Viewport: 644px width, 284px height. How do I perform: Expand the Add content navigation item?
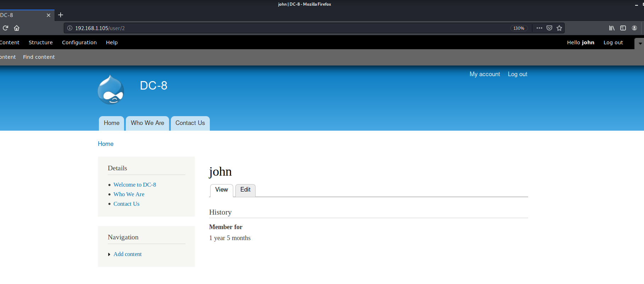pyautogui.click(x=109, y=254)
